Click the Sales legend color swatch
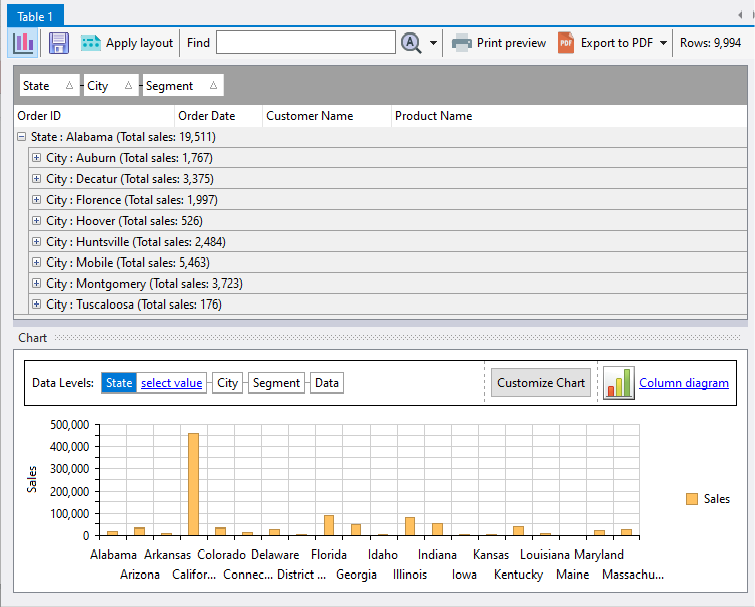Screen dimensions: 755x607 click(691, 499)
